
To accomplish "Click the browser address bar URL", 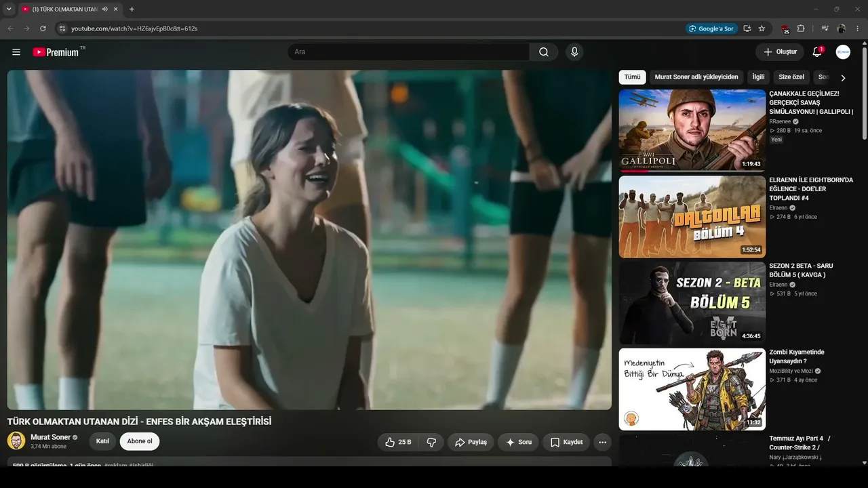I will tap(134, 28).
